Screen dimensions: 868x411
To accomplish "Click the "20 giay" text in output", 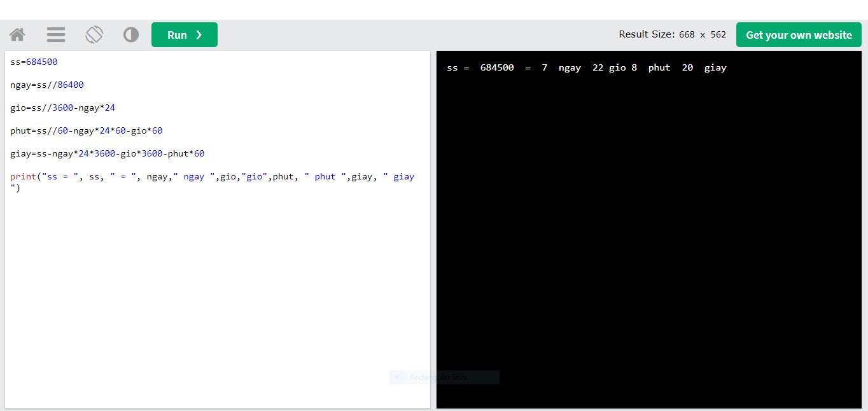I will pyautogui.click(x=704, y=67).
